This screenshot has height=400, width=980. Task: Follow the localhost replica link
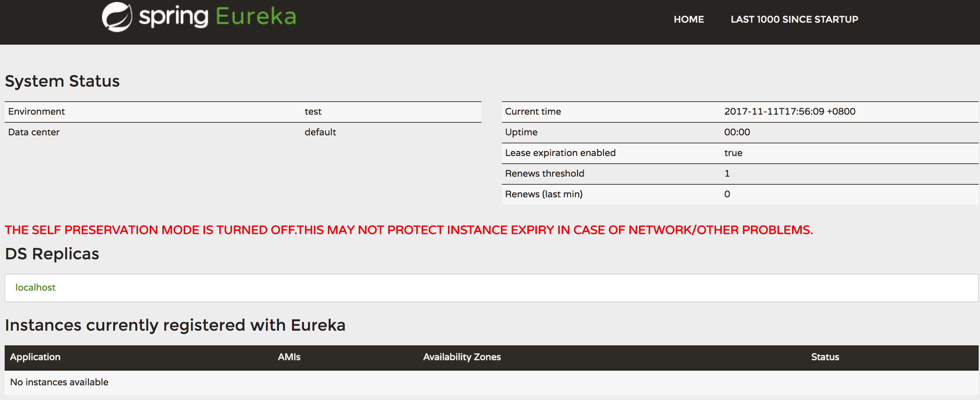coord(35,287)
